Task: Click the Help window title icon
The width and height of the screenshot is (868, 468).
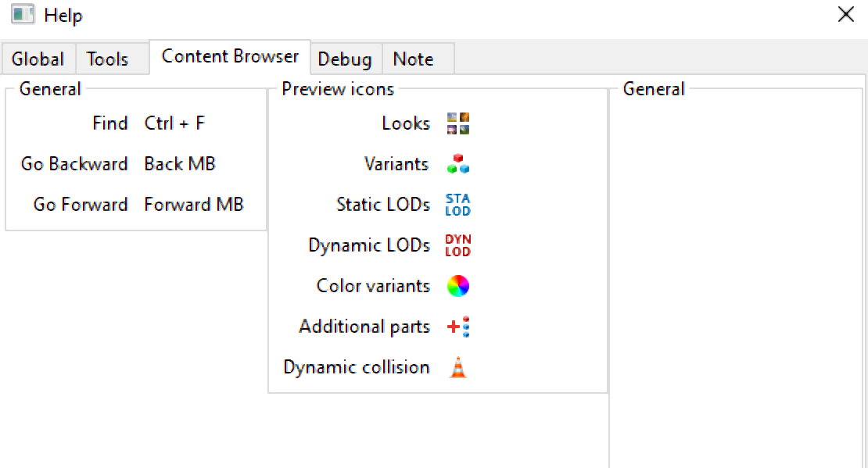Action: pyautogui.click(x=23, y=15)
